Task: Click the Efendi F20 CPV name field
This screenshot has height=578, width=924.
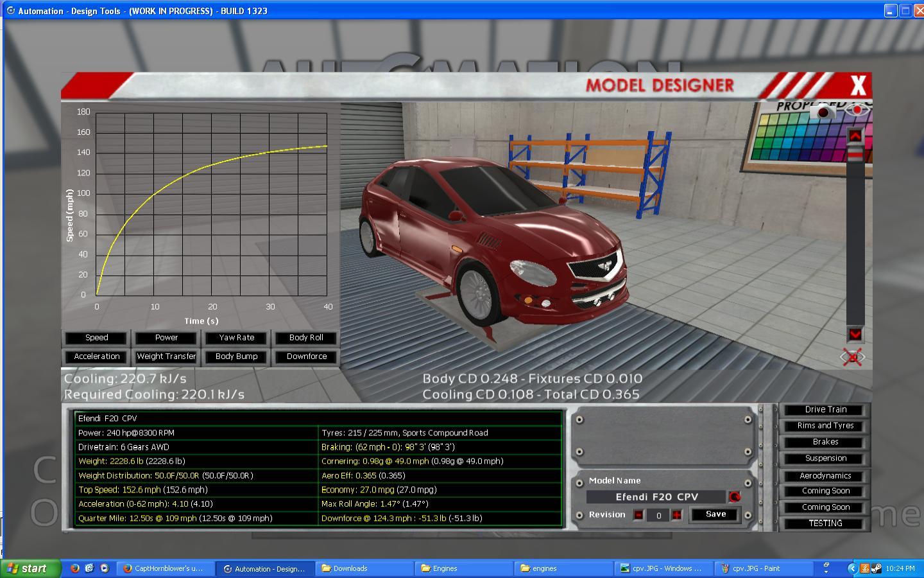Action: click(656, 496)
